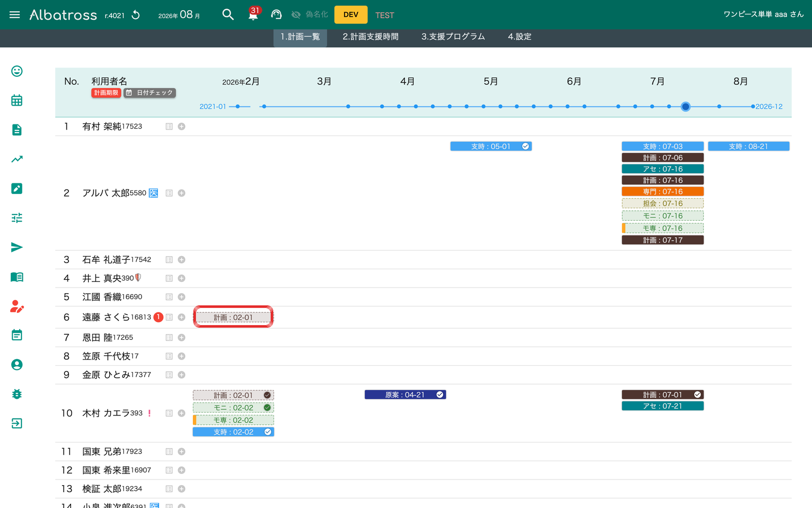The height and width of the screenshot is (508, 812).
Task: Click the large selected timeline dot
Action: (686, 107)
